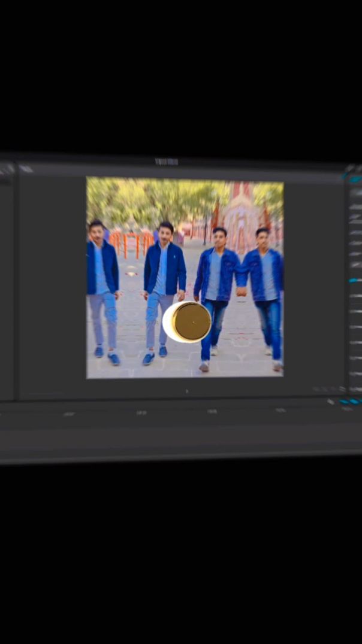The image size is (362, 644).
Task: Expand the first gray row in the right panel
Action: coord(355,193)
